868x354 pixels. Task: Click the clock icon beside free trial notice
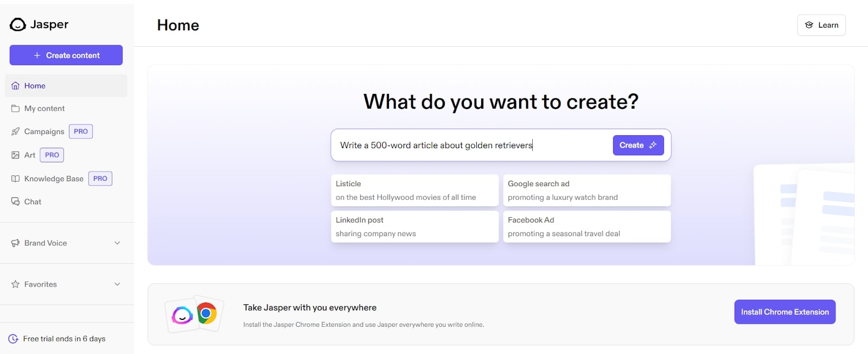pyautogui.click(x=13, y=339)
